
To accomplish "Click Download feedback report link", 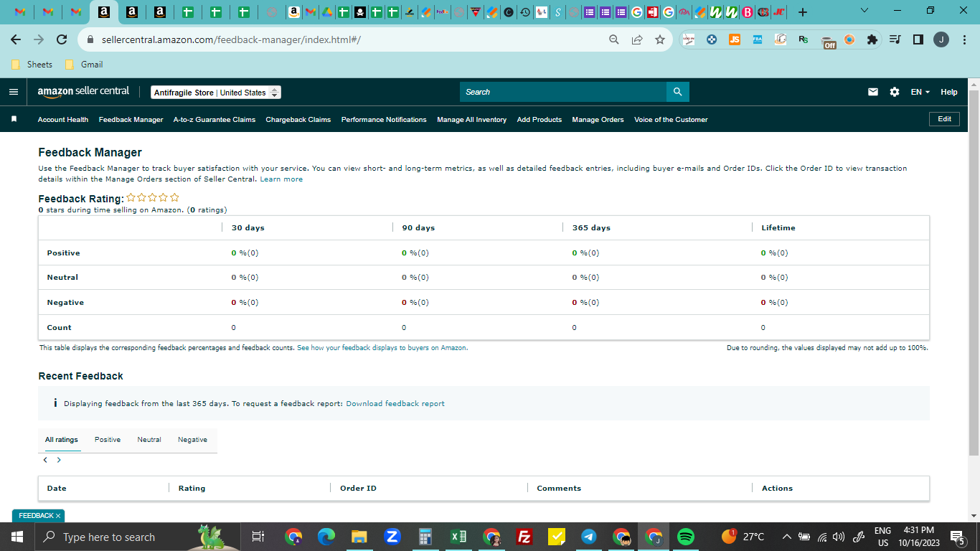I will point(395,404).
